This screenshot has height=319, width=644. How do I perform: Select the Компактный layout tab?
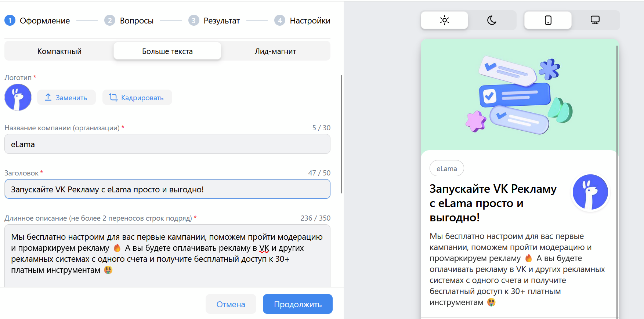pos(59,51)
